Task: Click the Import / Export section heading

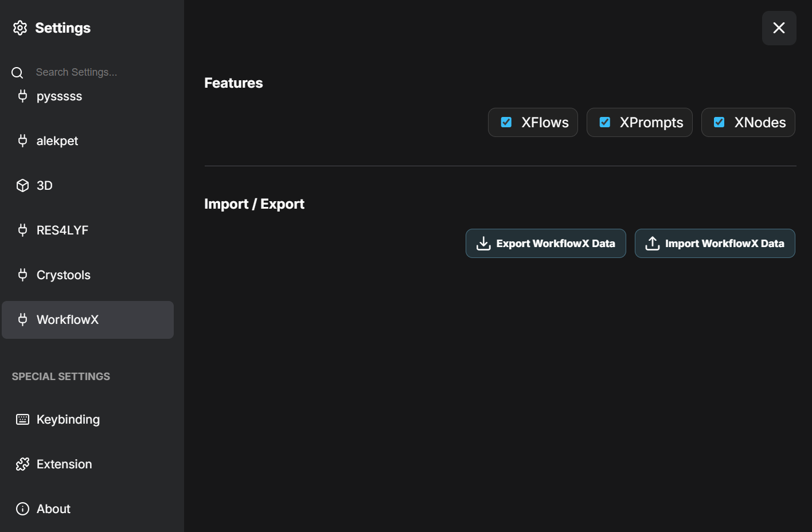Action: pyautogui.click(x=254, y=204)
